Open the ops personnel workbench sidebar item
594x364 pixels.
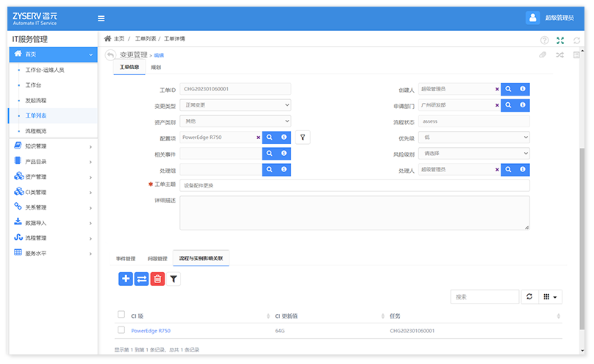45,70
